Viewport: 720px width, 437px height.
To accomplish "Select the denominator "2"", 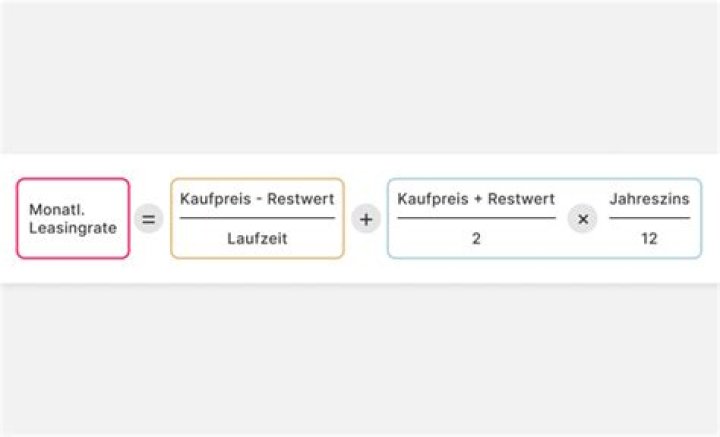I will pyautogui.click(x=476, y=239).
